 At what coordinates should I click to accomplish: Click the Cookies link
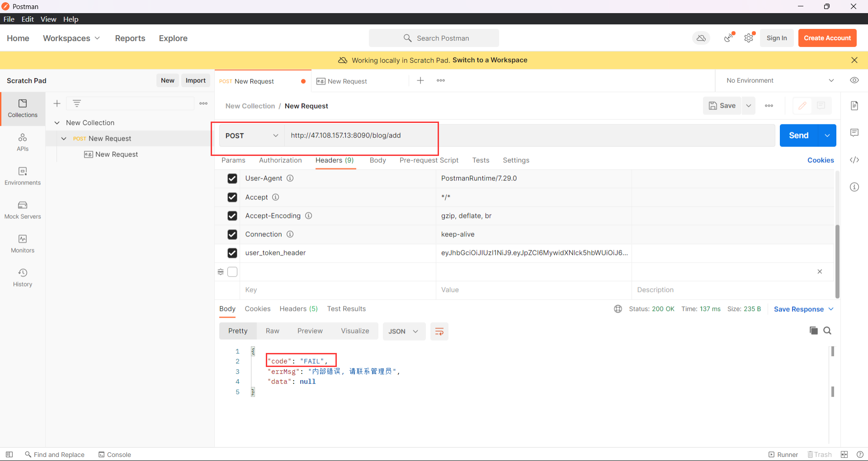point(821,160)
